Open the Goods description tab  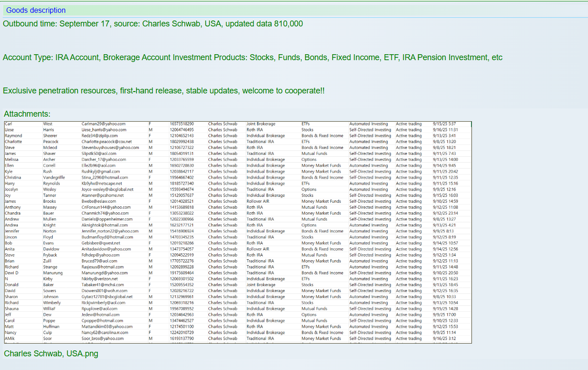[x=35, y=10]
